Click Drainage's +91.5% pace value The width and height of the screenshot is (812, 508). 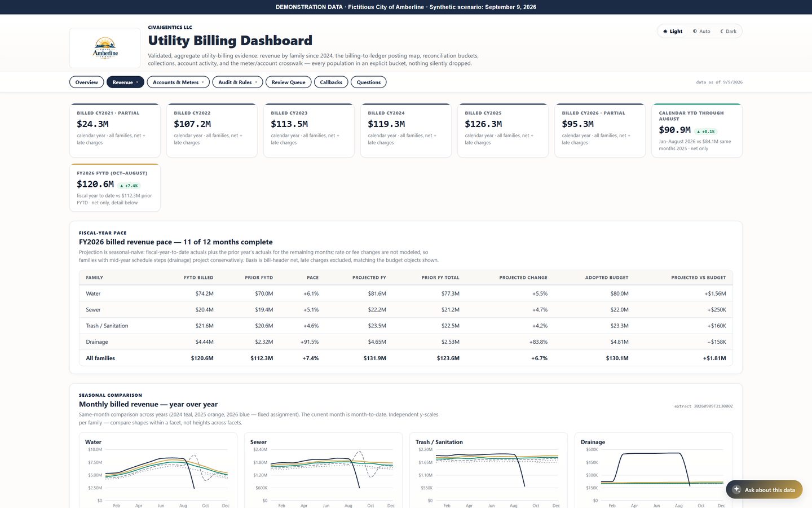click(310, 342)
